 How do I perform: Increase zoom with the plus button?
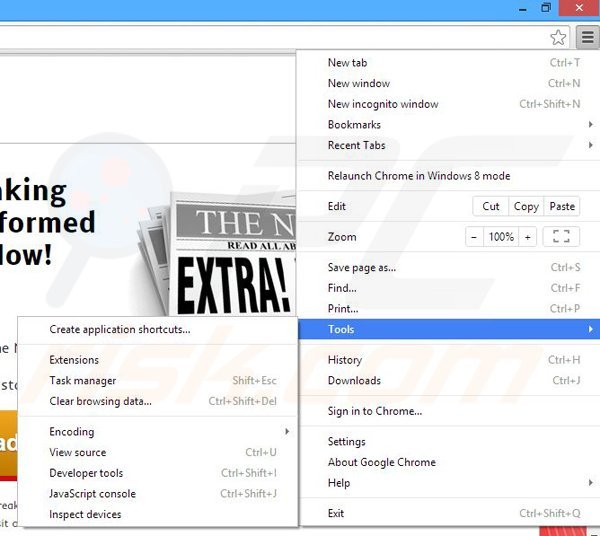528,237
